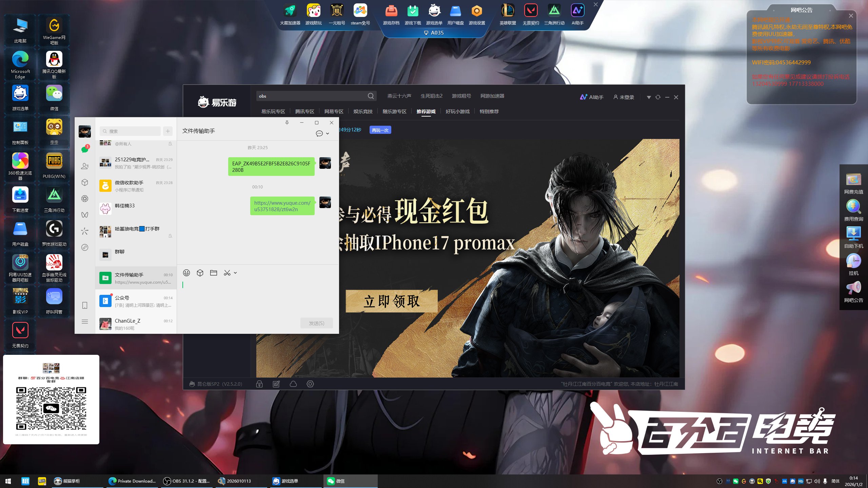The image size is (868, 488).
Task: Click the send file folder icon
Action: click(213, 273)
